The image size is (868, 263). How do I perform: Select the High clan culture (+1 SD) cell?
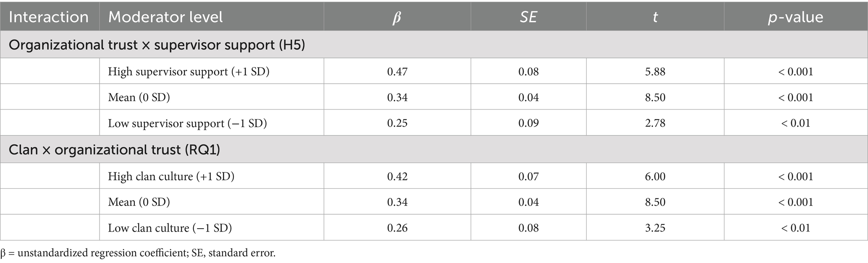(171, 176)
